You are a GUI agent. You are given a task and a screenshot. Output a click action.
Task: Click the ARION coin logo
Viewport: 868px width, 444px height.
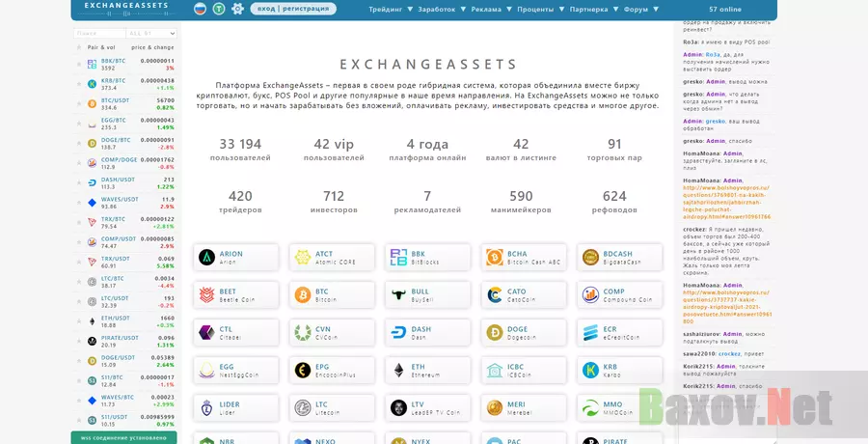[206, 257]
